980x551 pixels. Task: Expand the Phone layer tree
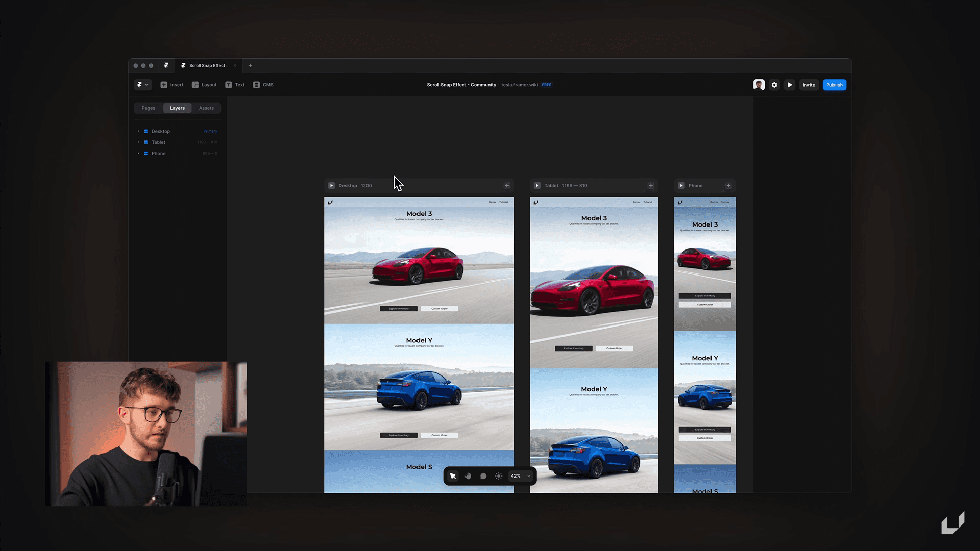pyautogui.click(x=139, y=153)
